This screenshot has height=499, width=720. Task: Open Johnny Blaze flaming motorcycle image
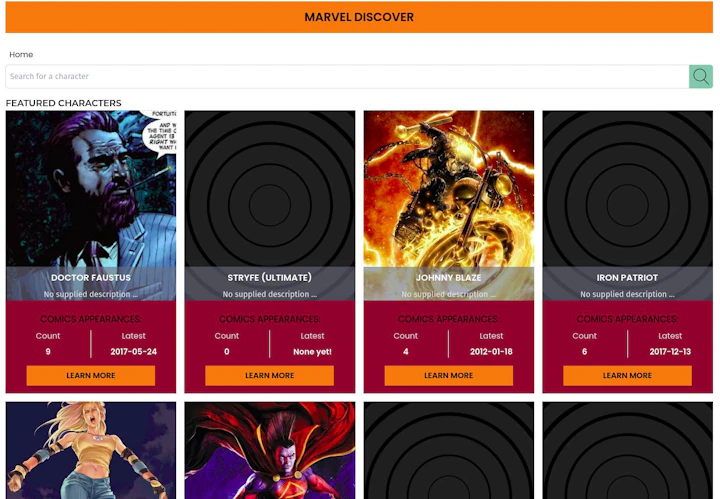(x=449, y=188)
